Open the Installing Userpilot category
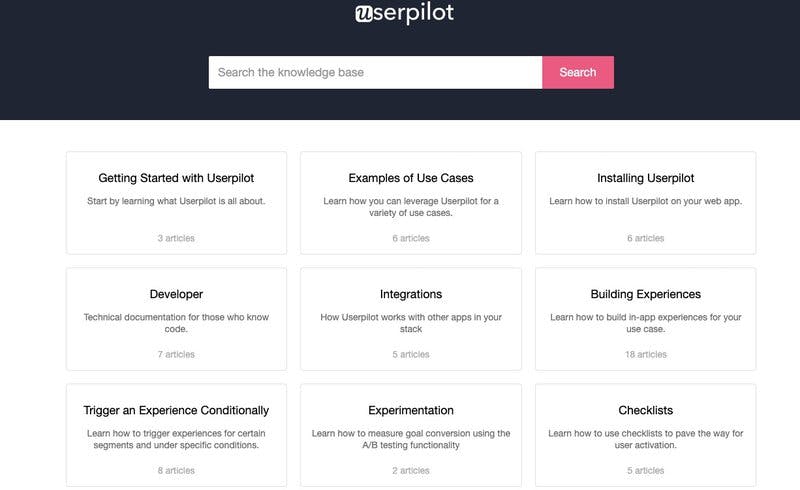Image resolution: width=800 pixels, height=490 pixels. pyautogui.click(x=645, y=178)
